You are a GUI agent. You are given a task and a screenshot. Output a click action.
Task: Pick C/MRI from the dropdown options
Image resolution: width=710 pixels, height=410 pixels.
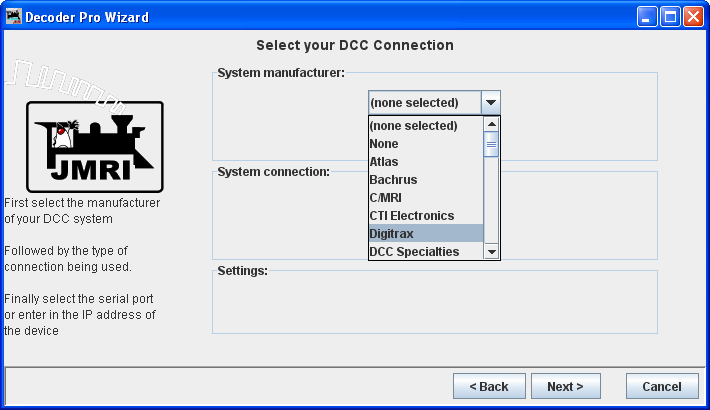coord(426,198)
